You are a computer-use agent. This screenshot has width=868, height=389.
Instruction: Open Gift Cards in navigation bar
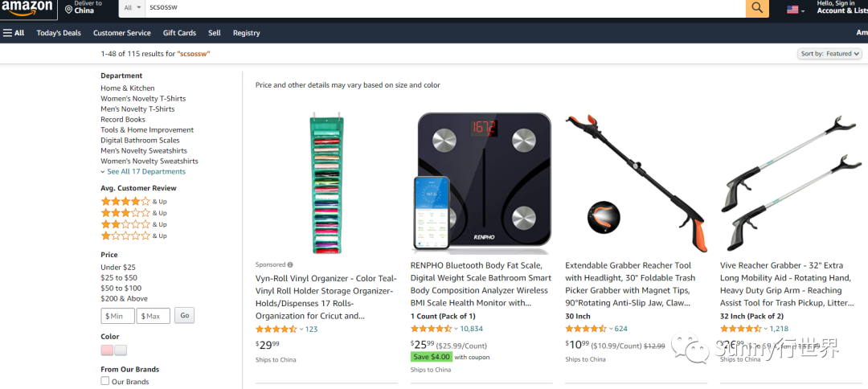point(179,33)
